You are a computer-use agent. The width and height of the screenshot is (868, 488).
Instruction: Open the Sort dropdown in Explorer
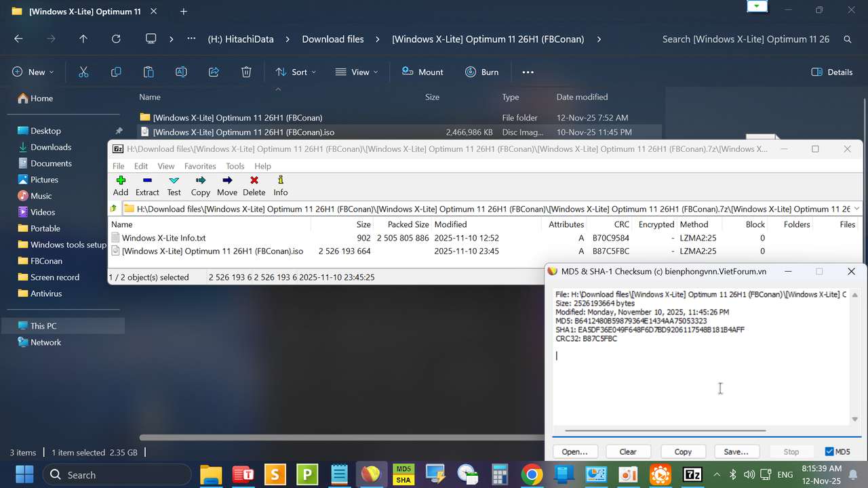(296, 72)
